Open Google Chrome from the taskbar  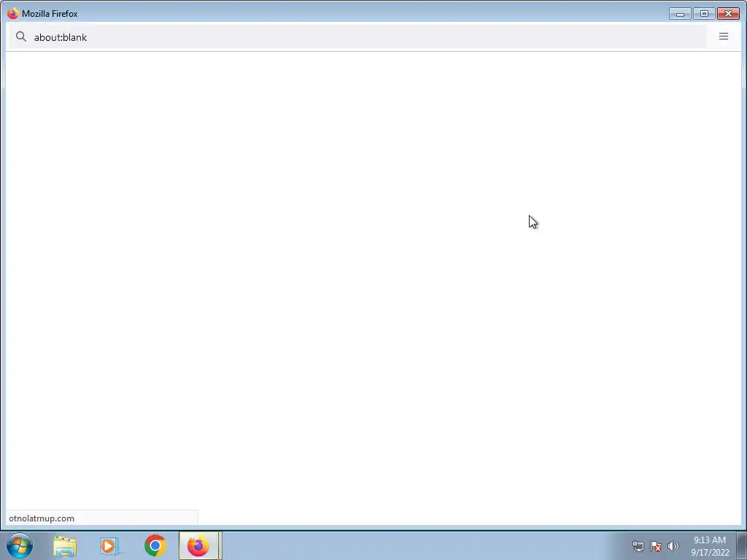155,545
